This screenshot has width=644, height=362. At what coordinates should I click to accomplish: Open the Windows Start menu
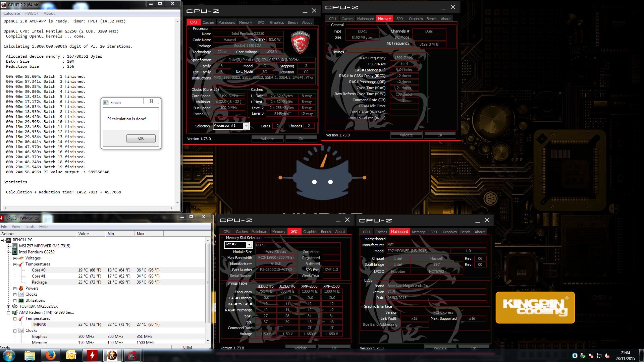[x=8, y=355]
